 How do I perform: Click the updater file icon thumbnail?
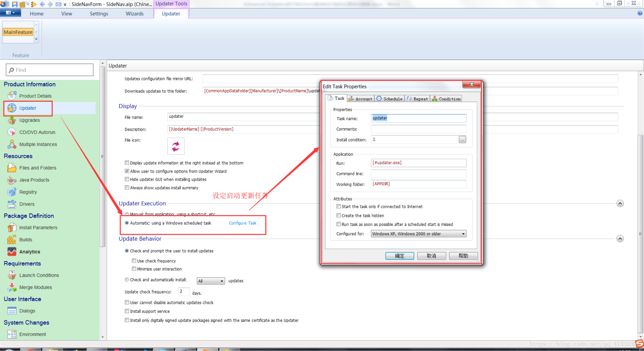coord(176,146)
